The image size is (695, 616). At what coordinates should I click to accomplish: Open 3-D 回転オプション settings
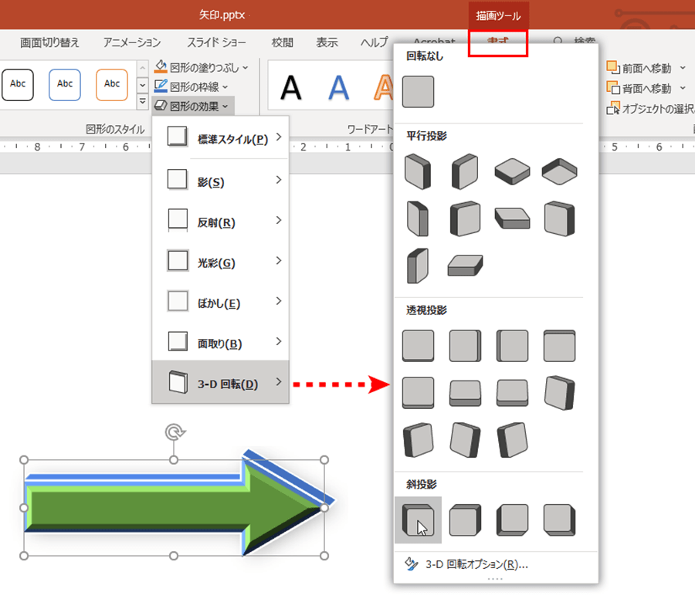tap(476, 564)
